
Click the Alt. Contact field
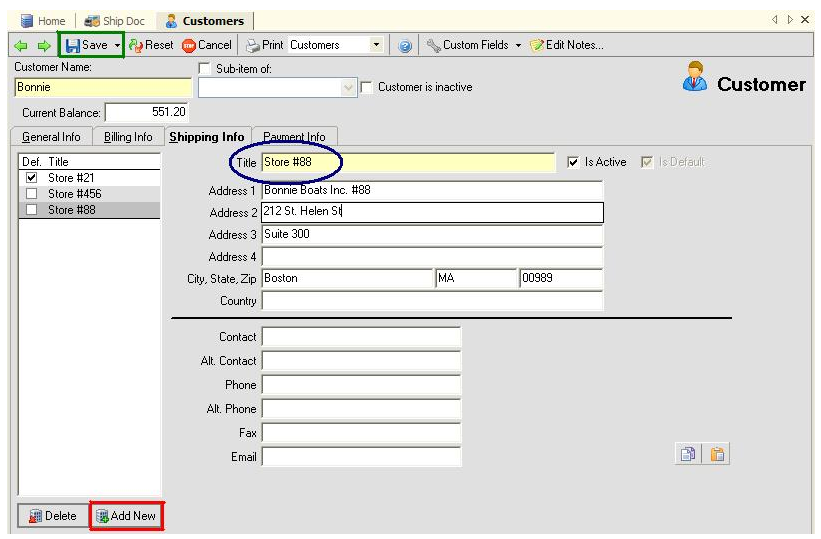point(361,361)
